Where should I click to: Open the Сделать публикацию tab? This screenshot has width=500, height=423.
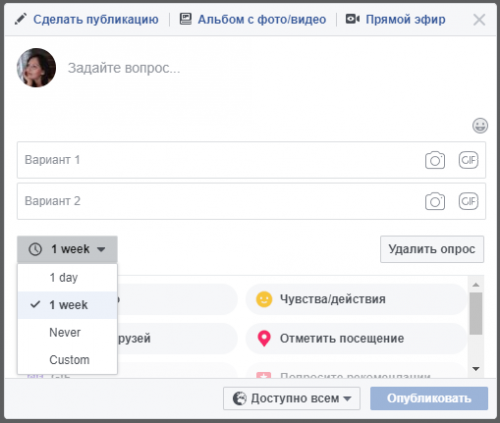[86, 19]
